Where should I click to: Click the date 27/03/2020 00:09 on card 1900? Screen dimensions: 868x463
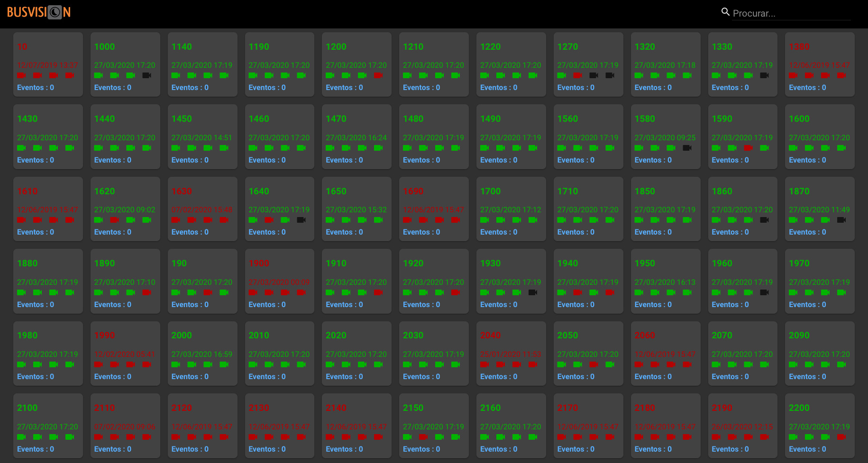(279, 282)
